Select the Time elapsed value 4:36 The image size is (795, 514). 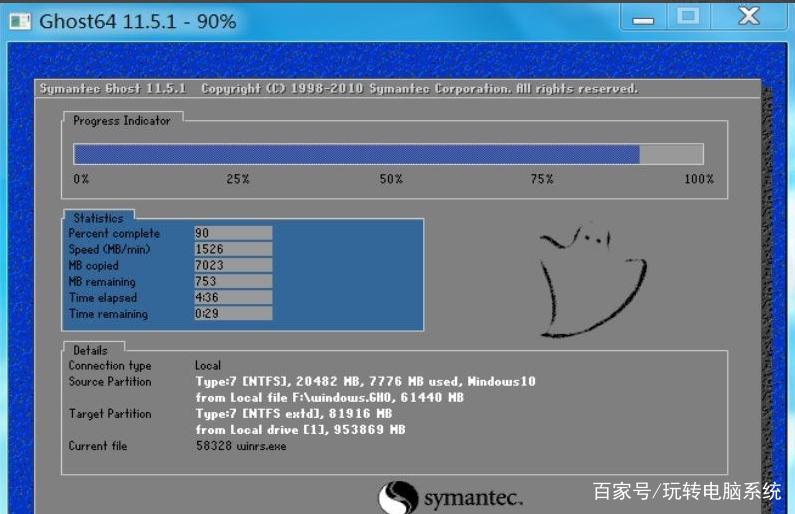[233, 298]
